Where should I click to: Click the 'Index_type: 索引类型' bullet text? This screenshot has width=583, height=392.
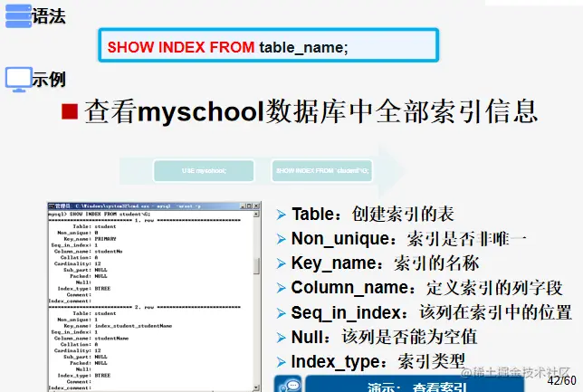tap(378, 361)
